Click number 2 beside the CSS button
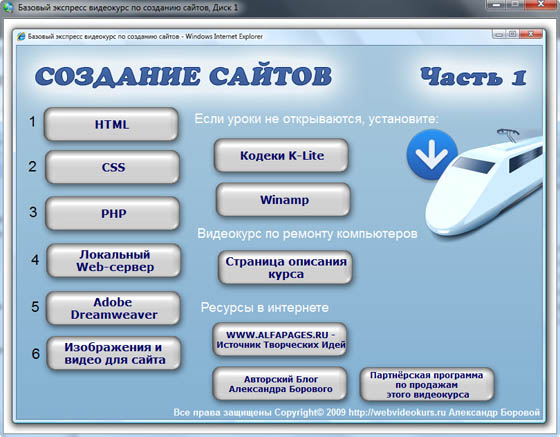The height and width of the screenshot is (437, 560). pyautogui.click(x=32, y=166)
